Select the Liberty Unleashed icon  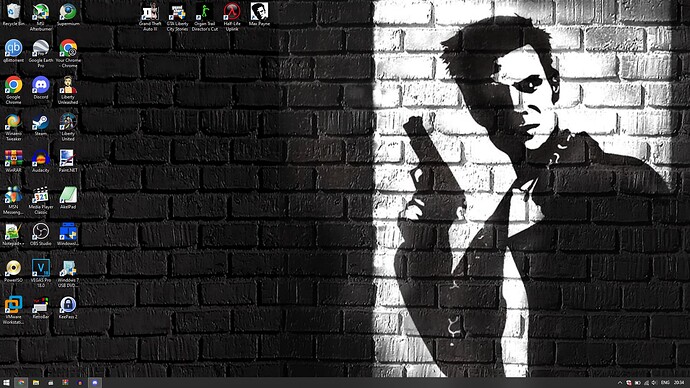tap(68, 90)
